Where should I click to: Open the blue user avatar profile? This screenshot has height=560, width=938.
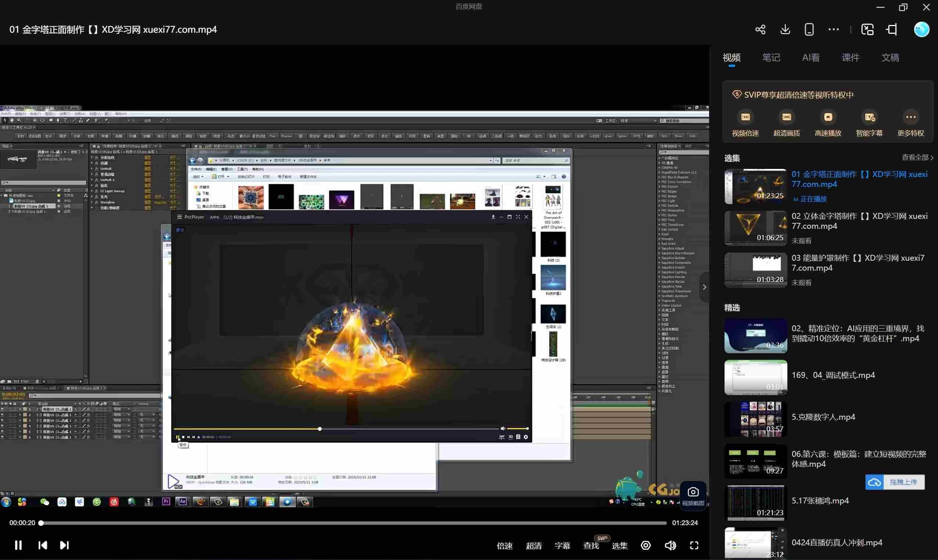coord(921,29)
